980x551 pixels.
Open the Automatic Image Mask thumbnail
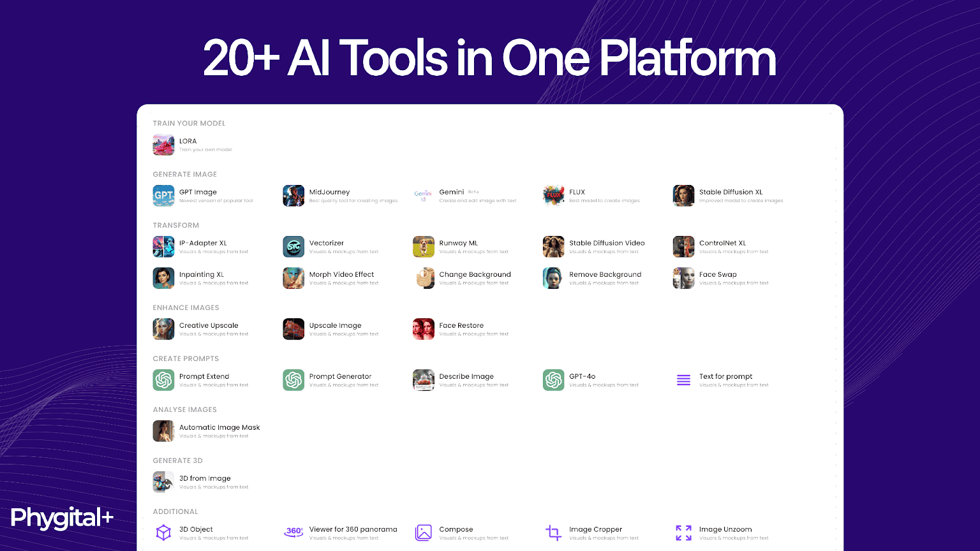163,431
